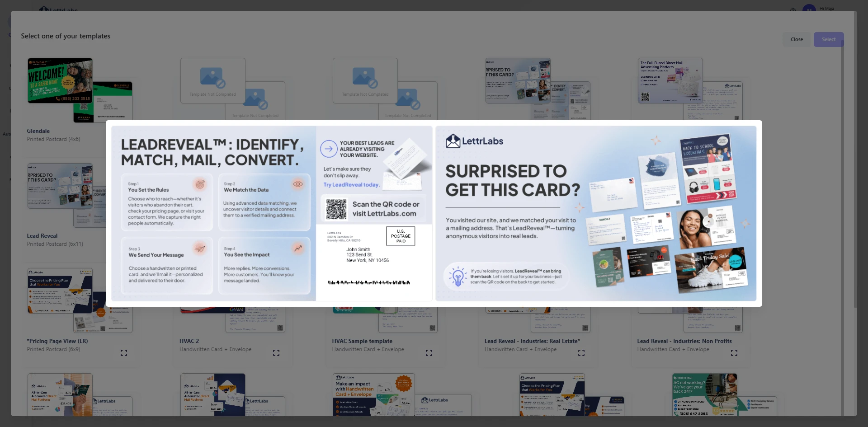Click the enlarged Surprised To Get This Card image
868x427 pixels.
point(596,213)
